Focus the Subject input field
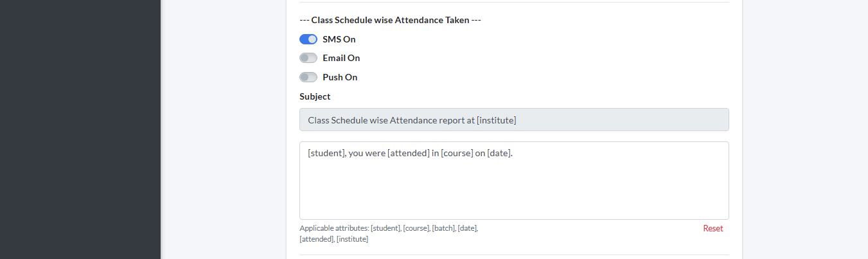Screen dimensions: 868x259 pyautogui.click(x=514, y=120)
